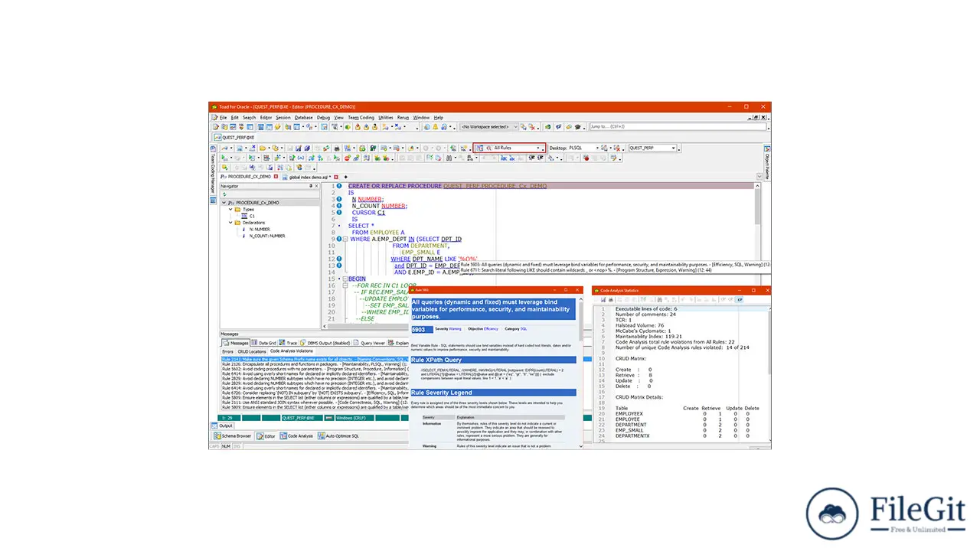Click the SQL category link in Rule 5903 window

click(x=524, y=329)
